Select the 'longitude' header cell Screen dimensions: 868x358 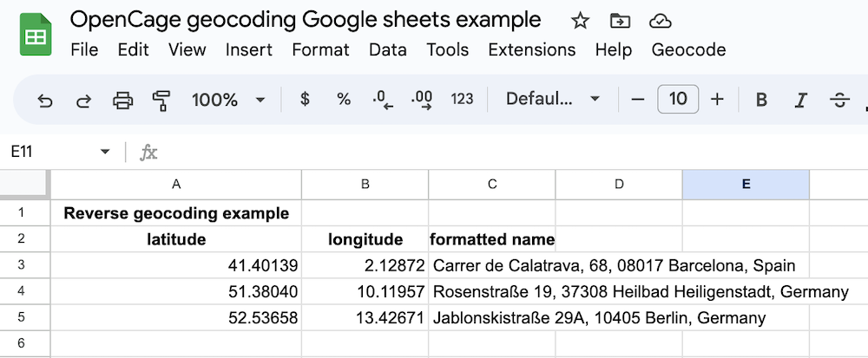(x=365, y=239)
